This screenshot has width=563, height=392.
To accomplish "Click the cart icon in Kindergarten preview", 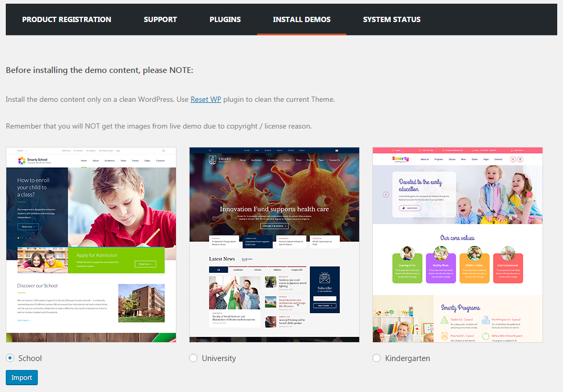I will click(520, 159).
